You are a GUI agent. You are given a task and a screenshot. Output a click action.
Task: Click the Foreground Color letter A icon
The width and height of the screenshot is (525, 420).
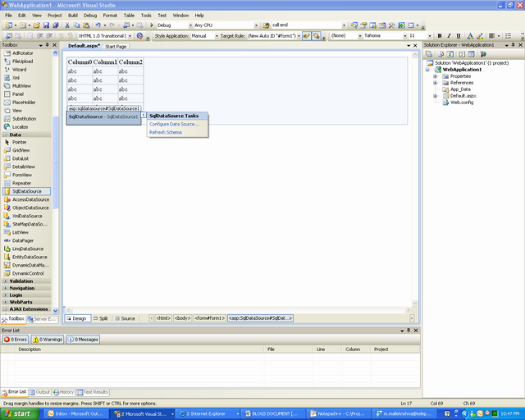[x=470, y=36]
